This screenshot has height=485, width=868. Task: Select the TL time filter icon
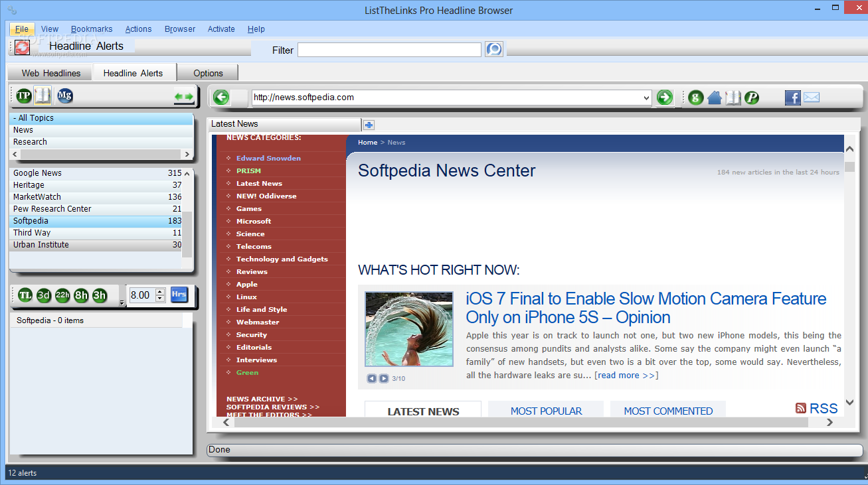click(25, 295)
